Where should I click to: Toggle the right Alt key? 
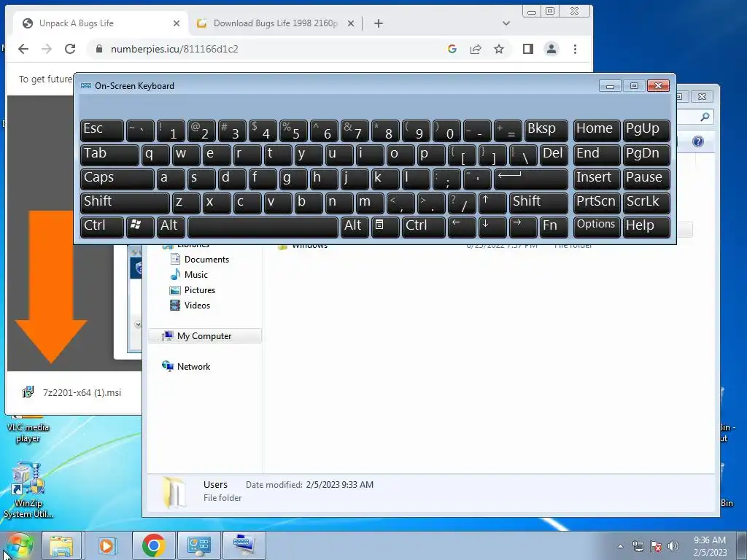click(354, 226)
